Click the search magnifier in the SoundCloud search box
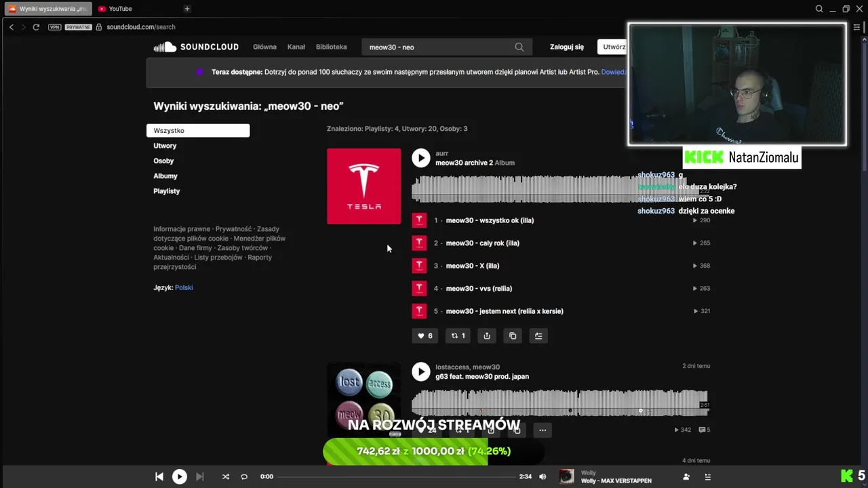Image resolution: width=868 pixels, height=488 pixels. [519, 47]
